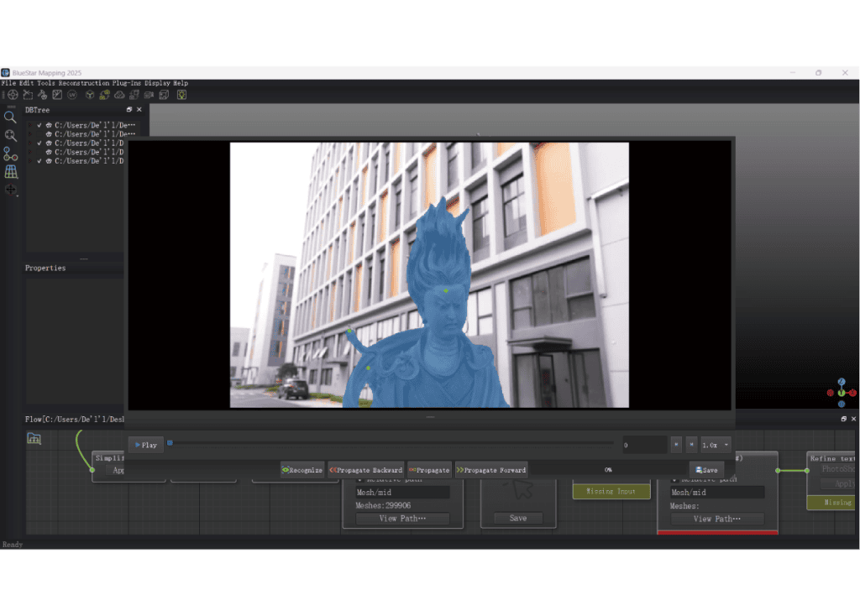Image resolution: width=860 pixels, height=616 pixels.
Task: Open the File menu
Action: click(8, 83)
